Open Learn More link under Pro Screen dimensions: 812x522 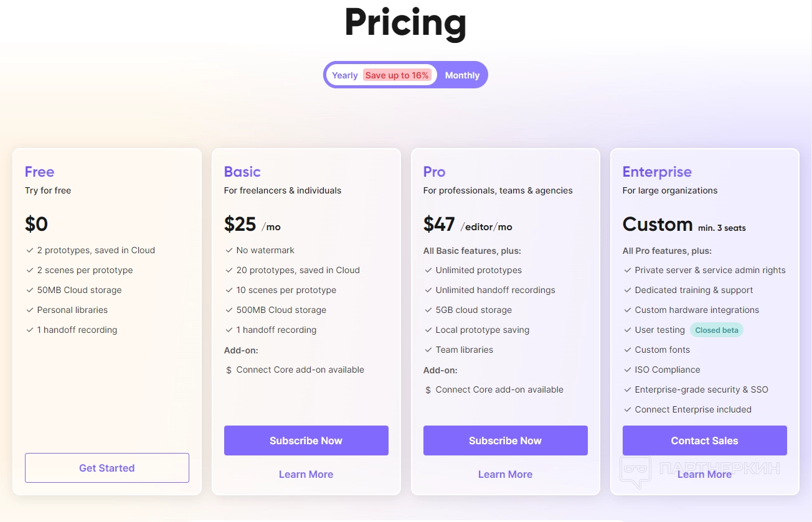click(x=505, y=474)
